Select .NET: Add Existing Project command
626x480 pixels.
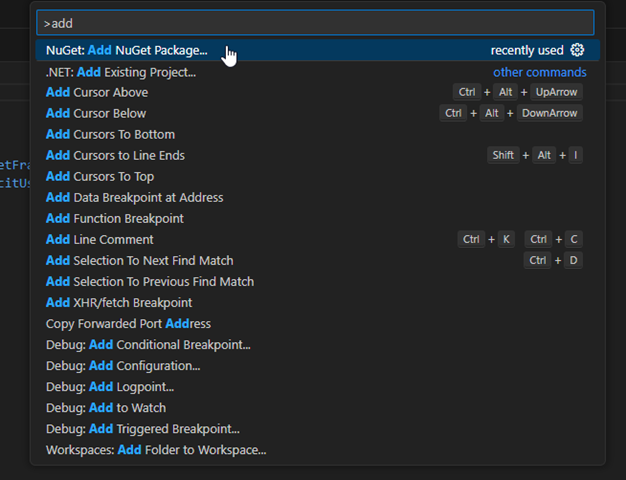click(x=317, y=72)
